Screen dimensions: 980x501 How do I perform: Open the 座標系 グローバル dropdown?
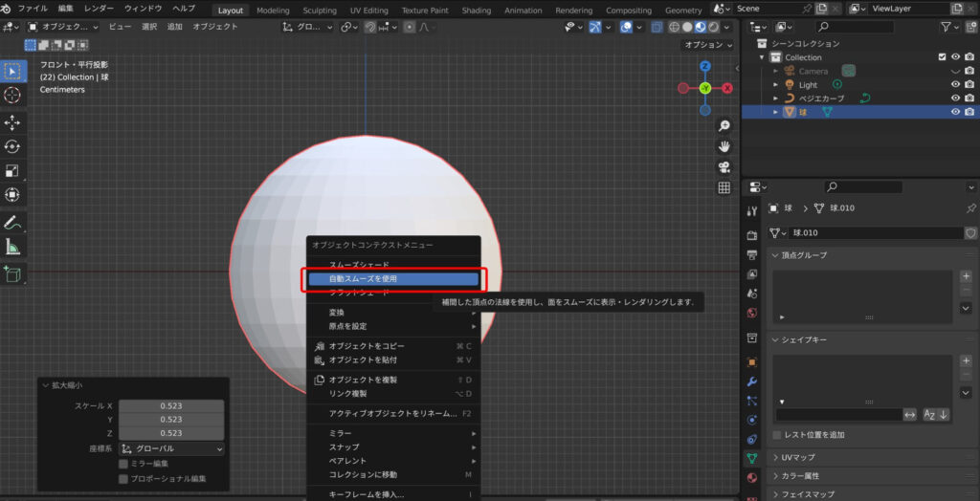(171, 448)
